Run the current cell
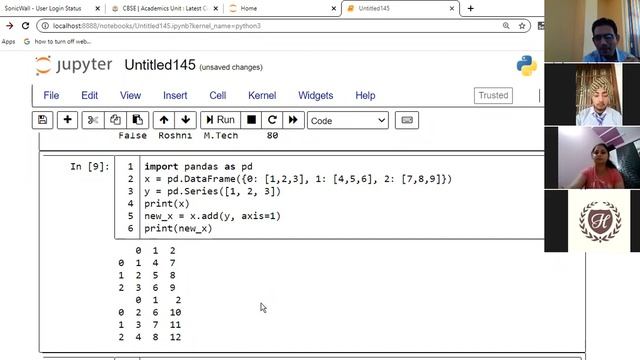 (220, 120)
